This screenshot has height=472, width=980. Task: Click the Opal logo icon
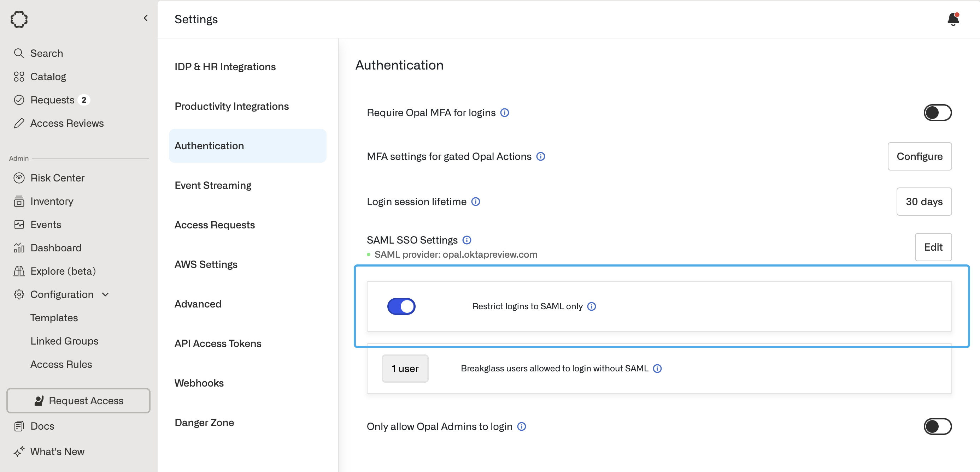pos(19,19)
